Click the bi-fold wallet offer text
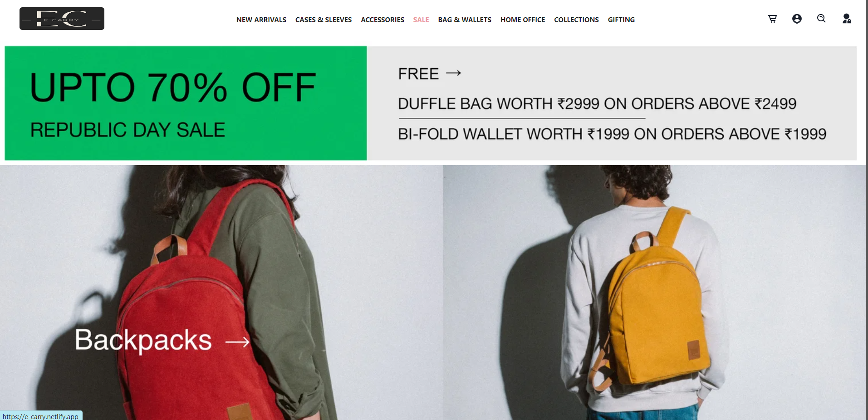 (612, 134)
